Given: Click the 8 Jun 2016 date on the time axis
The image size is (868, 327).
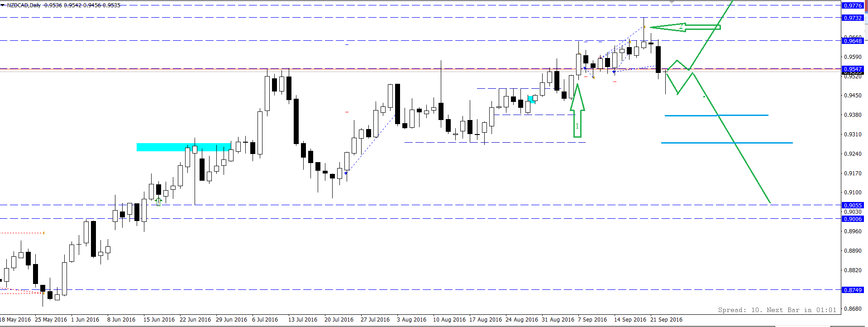Looking at the screenshot, I should [121, 320].
